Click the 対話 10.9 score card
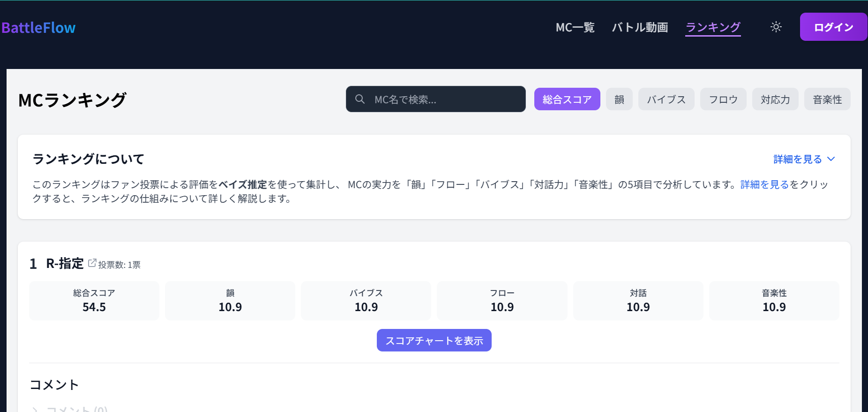This screenshot has width=868, height=412. click(638, 301)
